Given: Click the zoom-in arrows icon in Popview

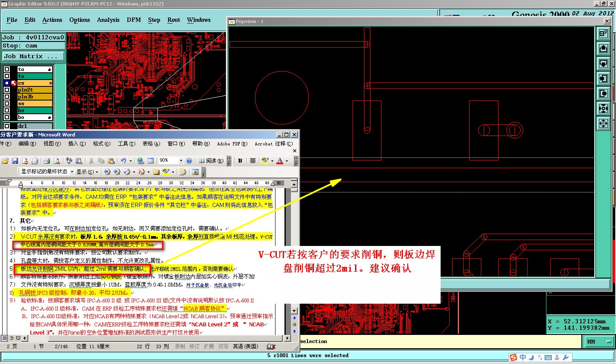Looking at the screenshot, I should point(603,108).
